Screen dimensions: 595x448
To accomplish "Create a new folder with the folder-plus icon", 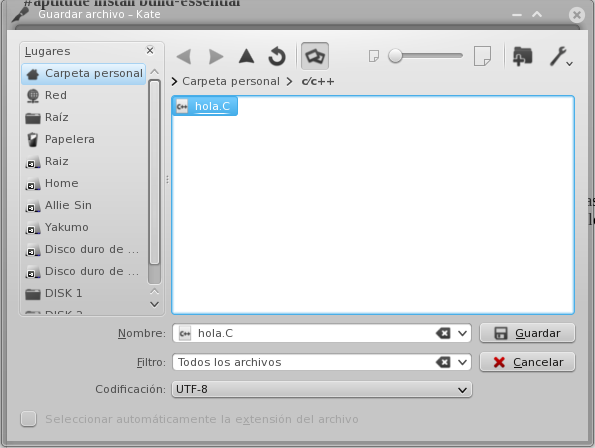I will (523, 57).
